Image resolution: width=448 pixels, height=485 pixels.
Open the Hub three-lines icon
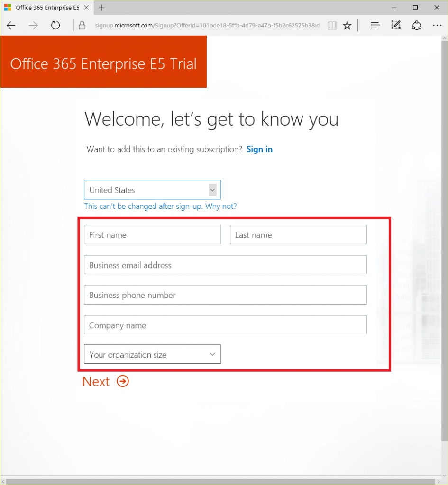375,25
